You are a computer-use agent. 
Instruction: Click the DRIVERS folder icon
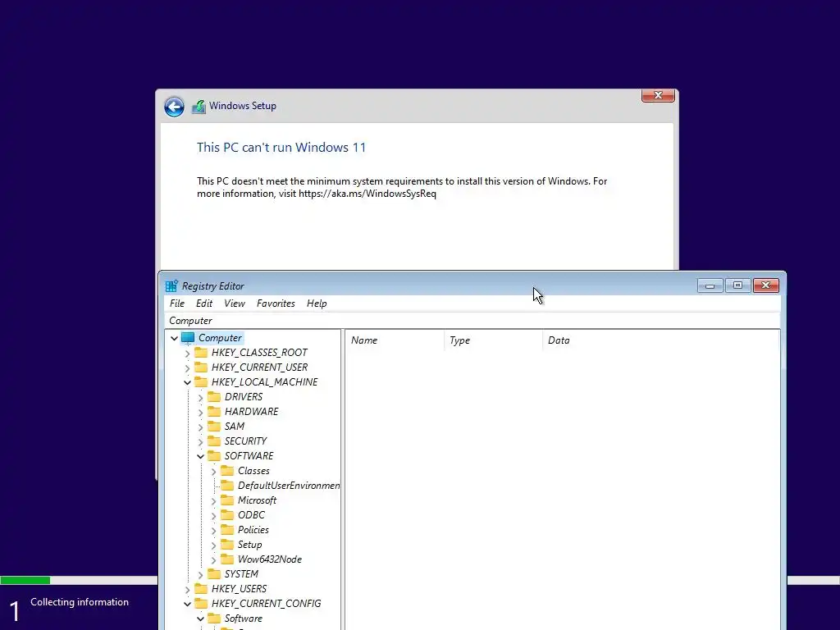point(214,397)
